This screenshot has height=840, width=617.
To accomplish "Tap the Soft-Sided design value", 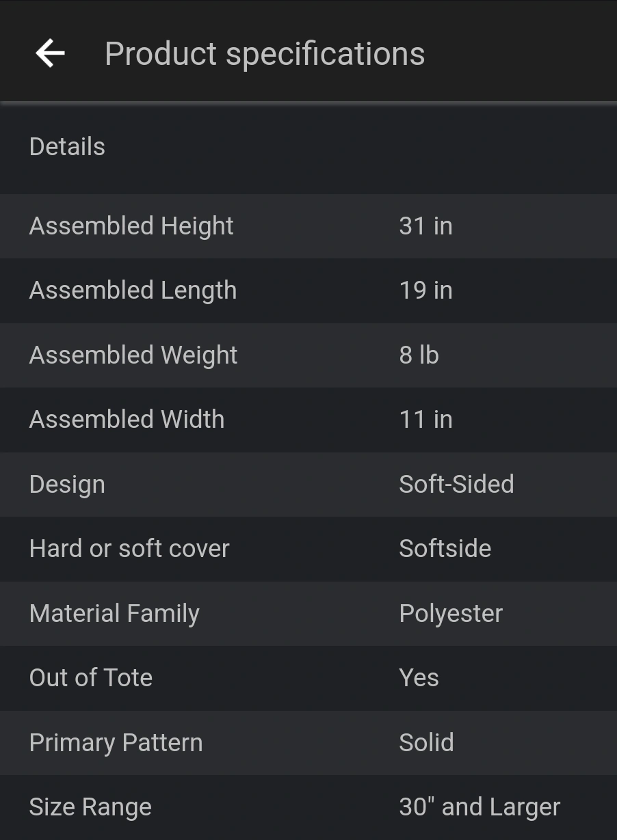I will pyautogui.click(x=456, y=485).
